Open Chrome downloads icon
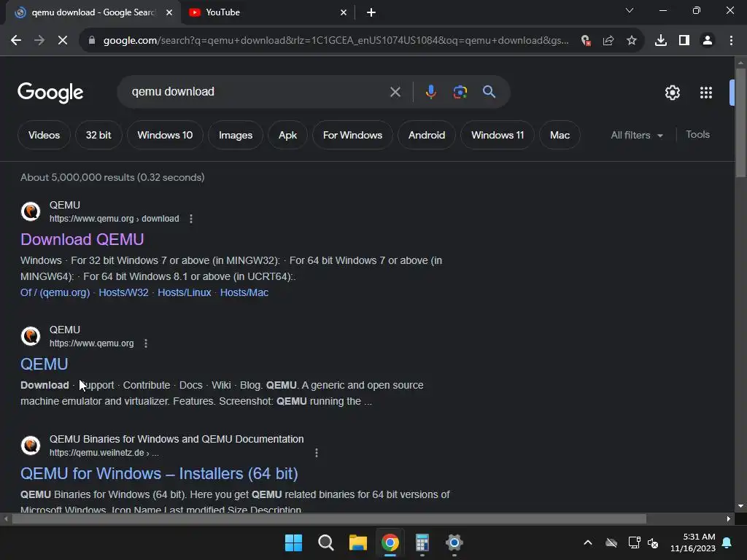Image resolution: width=747 pixels, height=560 pixels. tap(661, 41)
